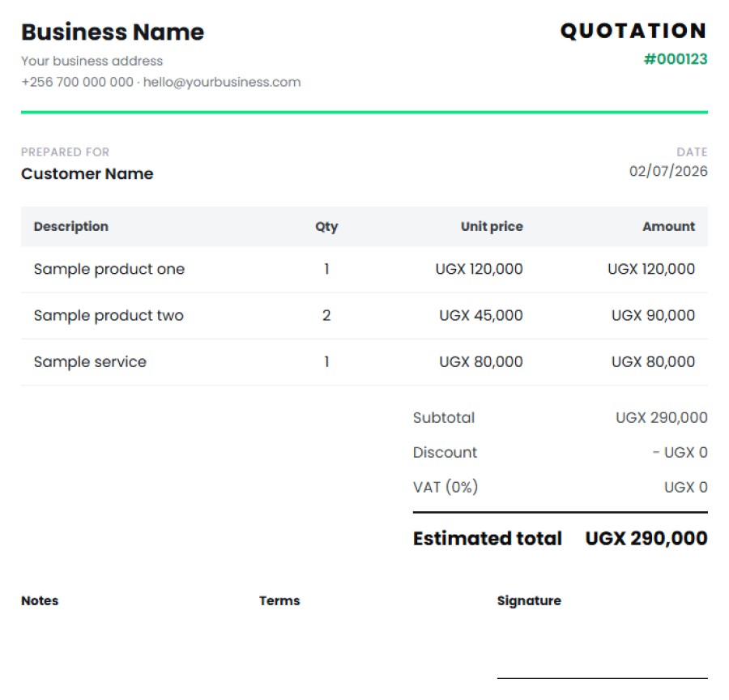This screenshot has height=700, width=729.
Task: Click the Sample service description
Action: tap(90, 362)
